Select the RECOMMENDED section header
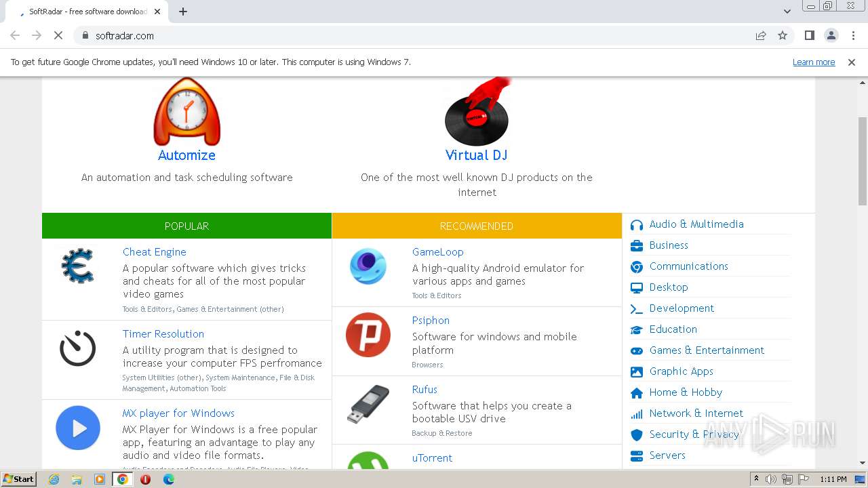 click(x=477, y=226)
